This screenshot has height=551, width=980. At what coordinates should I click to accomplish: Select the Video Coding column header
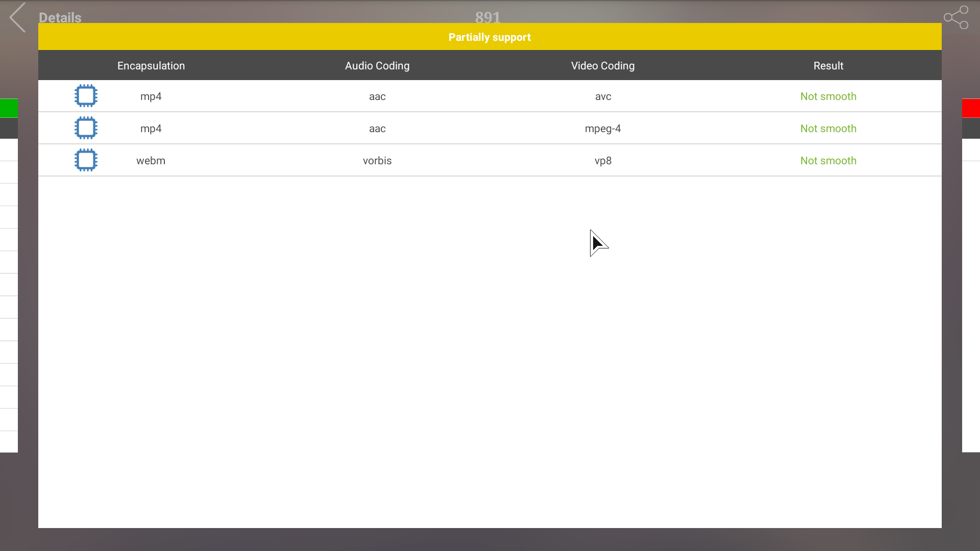pos(603,66)
